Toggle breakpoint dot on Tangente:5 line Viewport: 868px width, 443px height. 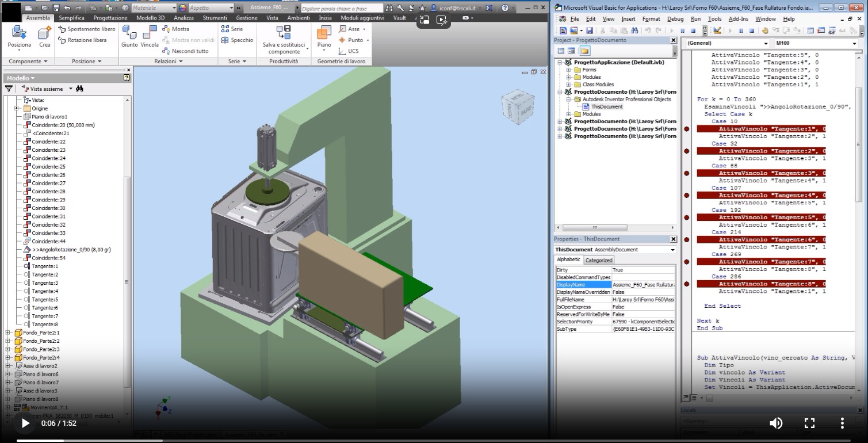point(686,217)
